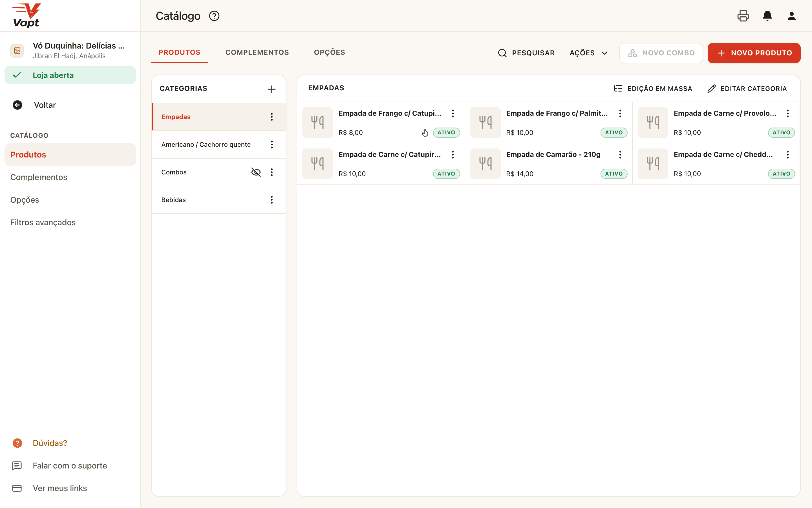812x508 pixels.
Task: Open menu for Empada de Camarão - 210g
Action: [x=620, y=155]
